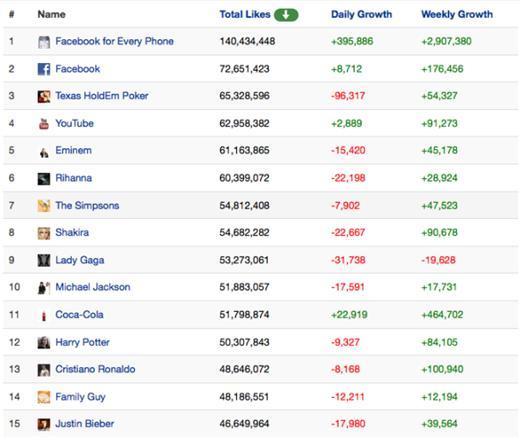Image resolution: width=520 pixels, height=437 pixels.
Task: Click weekly growth value +176,456
Action: pyautogui.click(x=442, y=69)
